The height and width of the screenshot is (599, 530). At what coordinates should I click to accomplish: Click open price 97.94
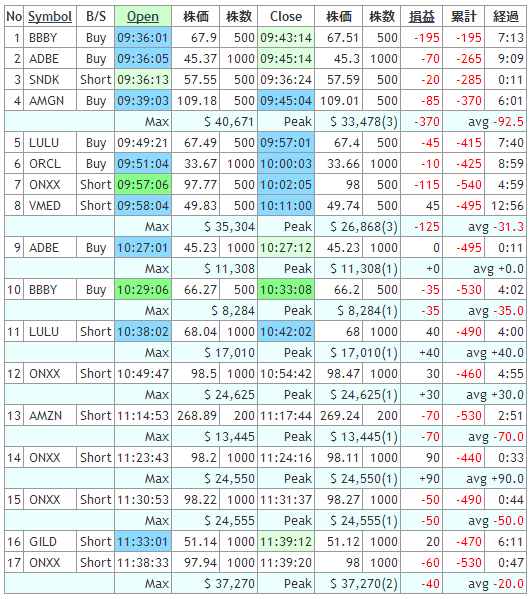(200, 563)
